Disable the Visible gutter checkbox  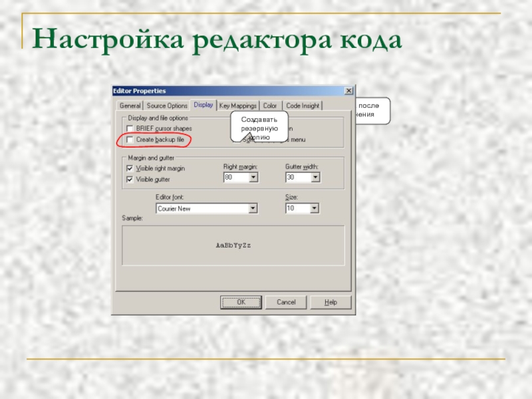[130, 180]
